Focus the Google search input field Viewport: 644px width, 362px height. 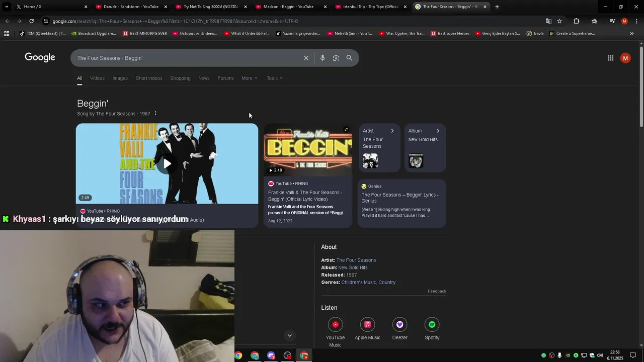point(186,58)
